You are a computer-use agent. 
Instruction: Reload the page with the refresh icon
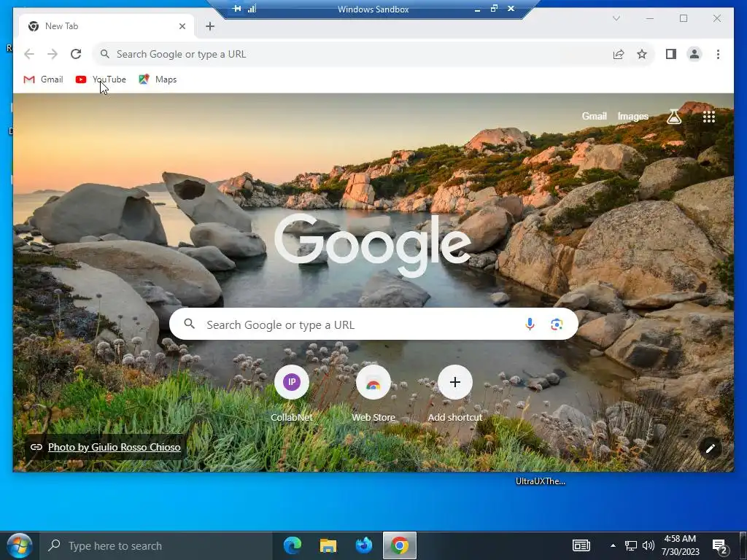point(76,54)
